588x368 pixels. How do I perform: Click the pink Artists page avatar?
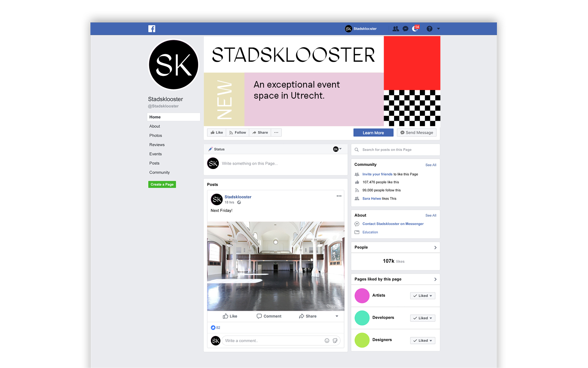click(x=362, y=296)
